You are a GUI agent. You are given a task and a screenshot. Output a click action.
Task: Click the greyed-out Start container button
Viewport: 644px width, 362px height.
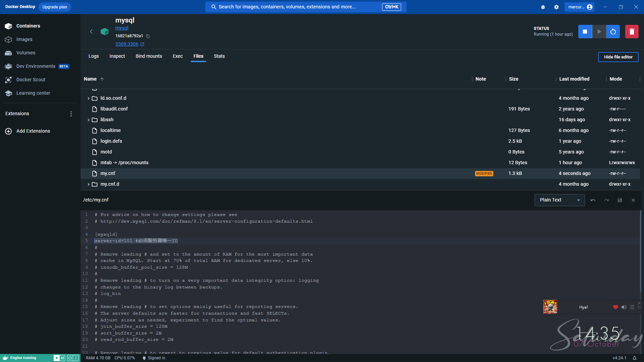tap(599, 32)
